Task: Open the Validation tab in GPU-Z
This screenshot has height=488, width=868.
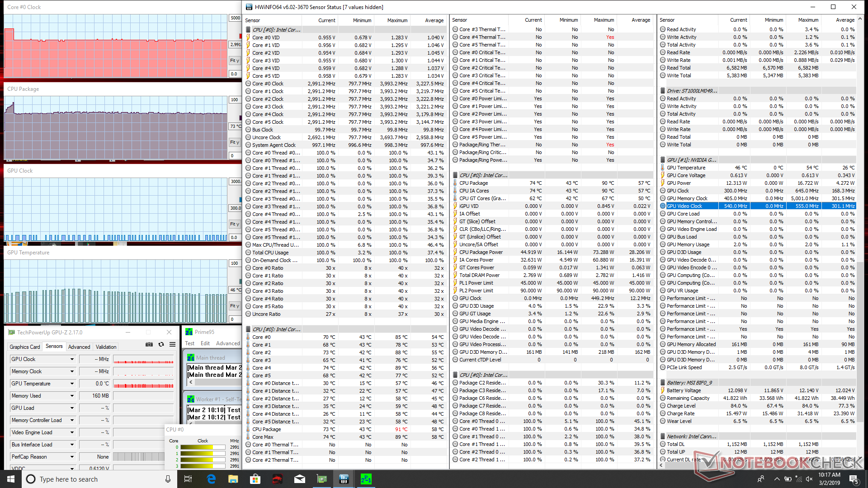Action: pos(106,347)
